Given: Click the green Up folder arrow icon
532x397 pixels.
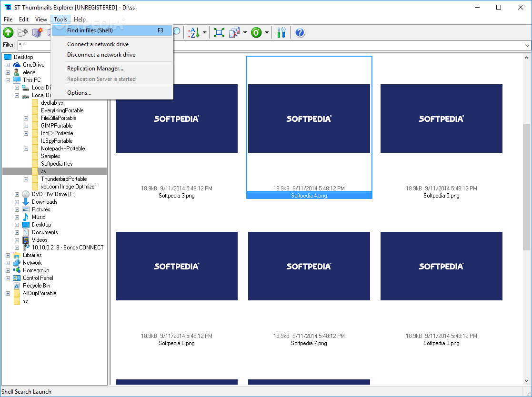Looking at the screenshot, I should (x=8, y=32).
